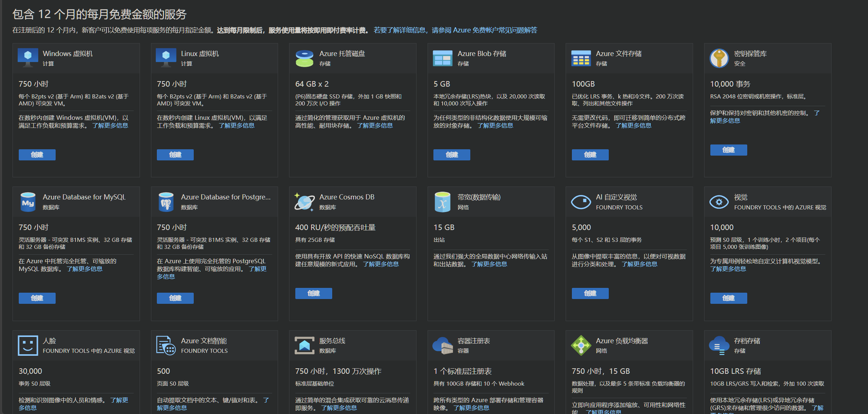Click the Azure 文件存储 grid icon
This screenshot has height=414, width=868.
point(581,58)
